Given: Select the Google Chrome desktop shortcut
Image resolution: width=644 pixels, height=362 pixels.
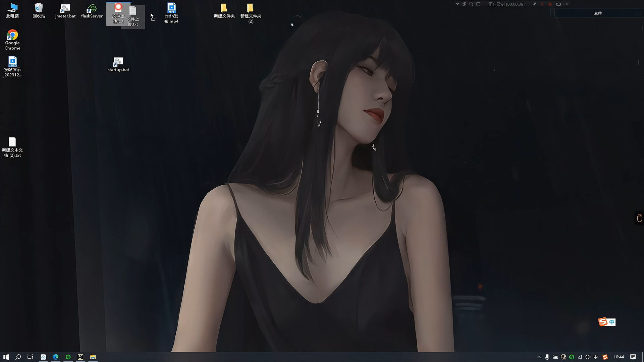Looking at the screenshot, I should [x=12, y=40].
